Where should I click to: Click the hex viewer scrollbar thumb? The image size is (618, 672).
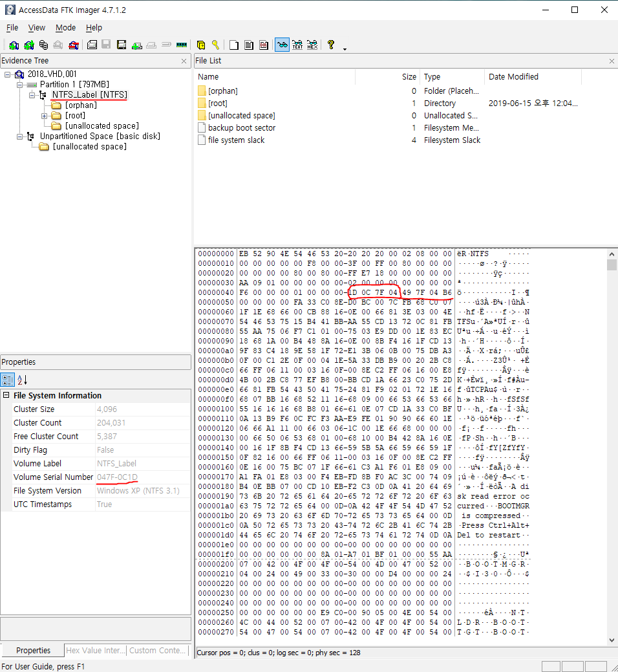pos(612,265)
